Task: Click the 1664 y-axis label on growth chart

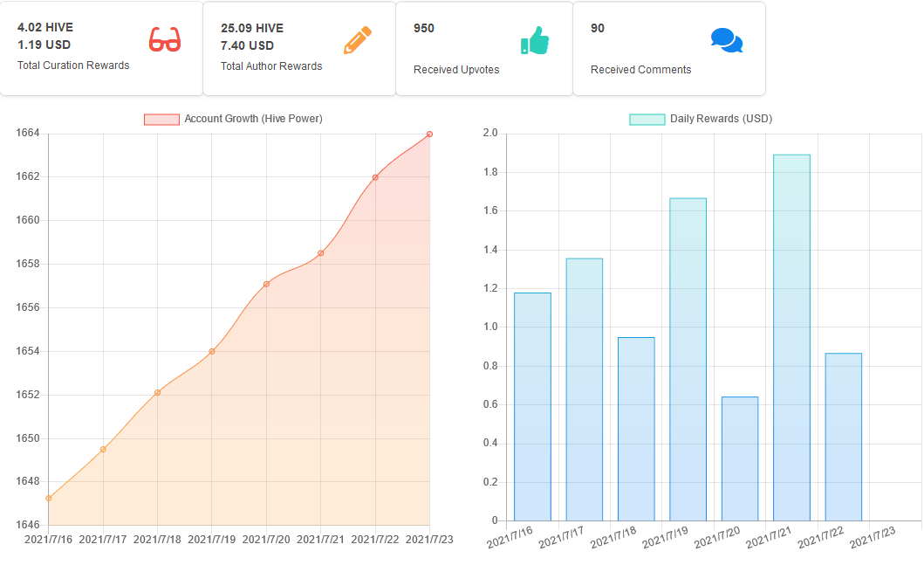Action: [x=28, y=134]
